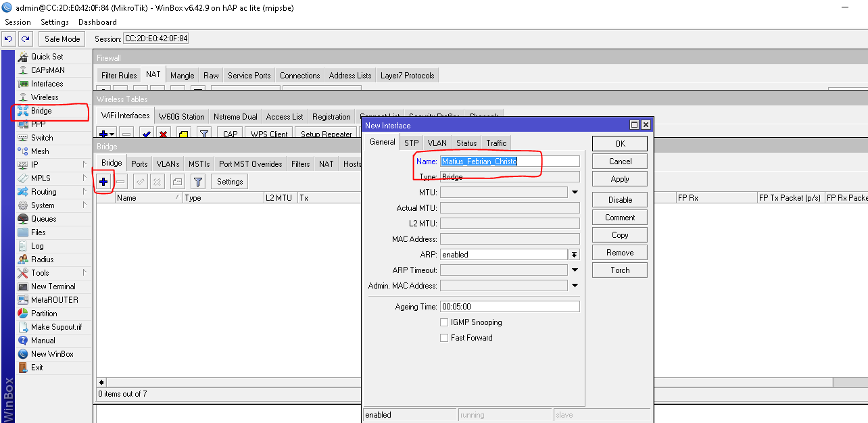Click filter funnel icon in Wireless Tables
This screenshot has height=423, width=868.
click(x=203, y=134)
